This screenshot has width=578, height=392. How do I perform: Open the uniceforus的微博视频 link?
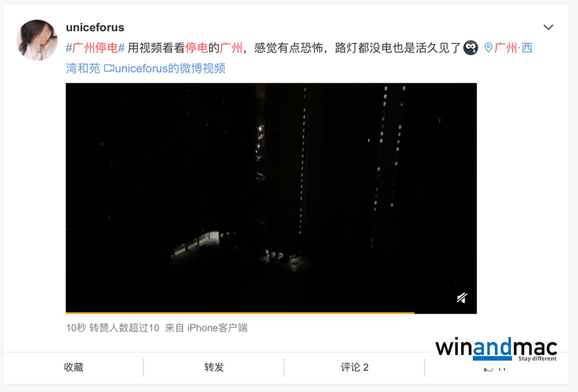(x=170, y=68)
